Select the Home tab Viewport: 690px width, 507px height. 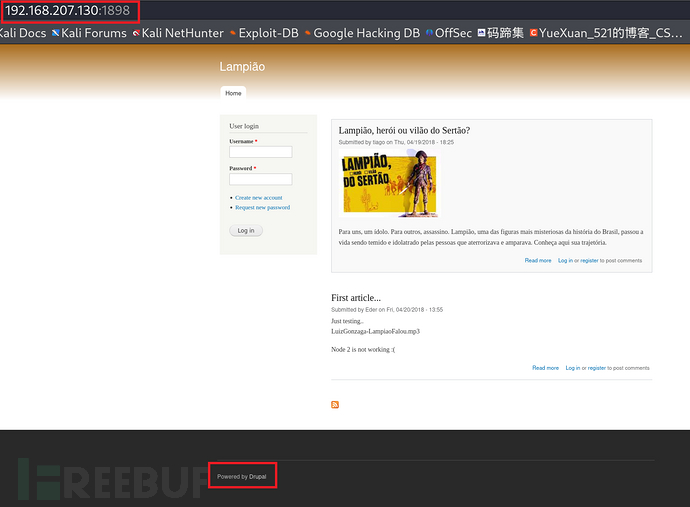[233, 92]
